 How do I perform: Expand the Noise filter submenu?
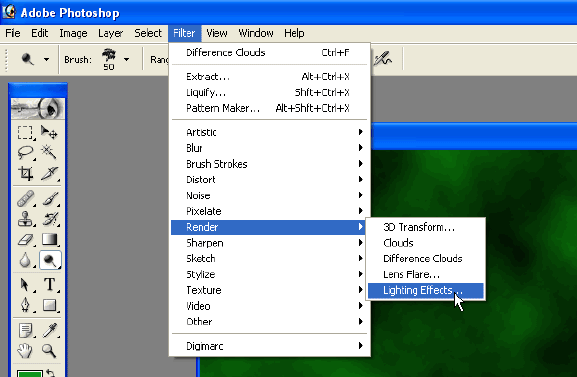(x=269, y=195)
